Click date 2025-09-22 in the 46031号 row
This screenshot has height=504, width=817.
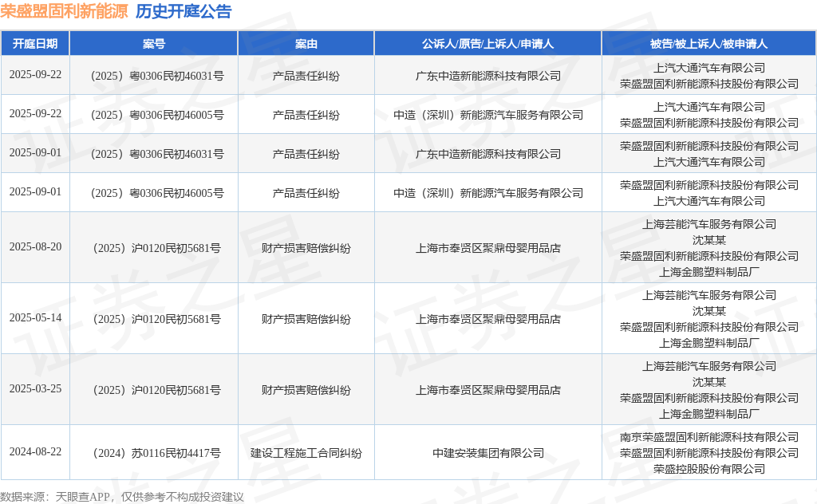[x=35, y=74]
